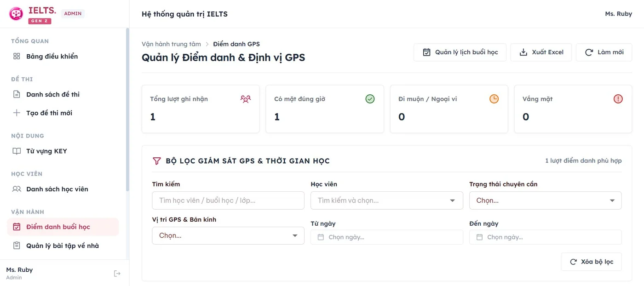Click the refresh icon in Làm mới button

pyautogui.click(x=589, y=52)
